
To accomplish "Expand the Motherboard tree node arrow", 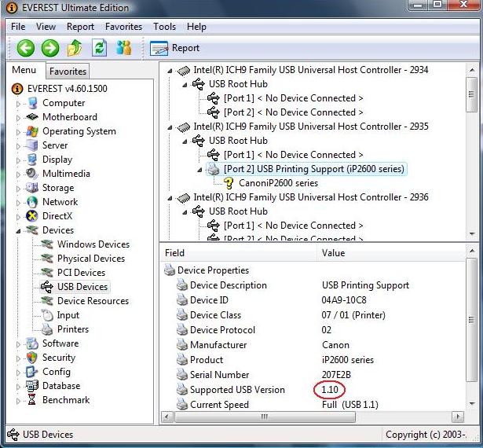I will [x=18, y=118].
